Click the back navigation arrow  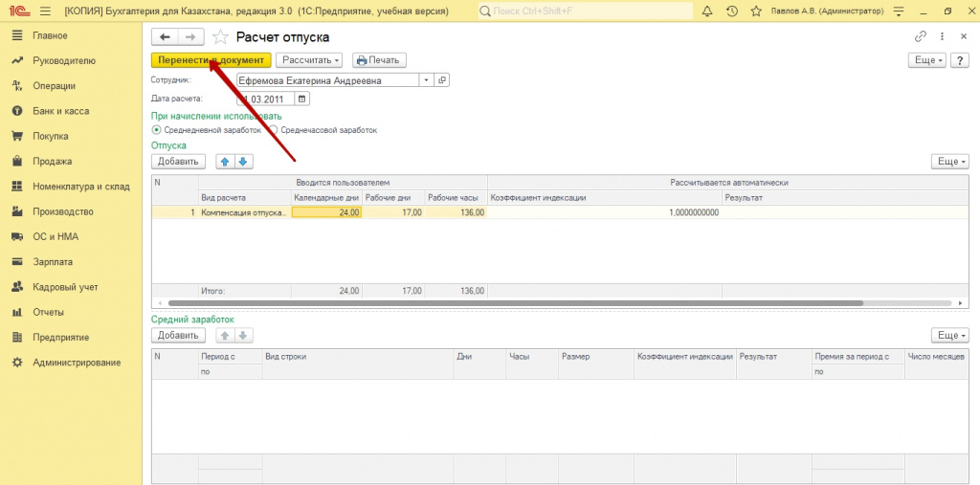[x=165, y=36]
